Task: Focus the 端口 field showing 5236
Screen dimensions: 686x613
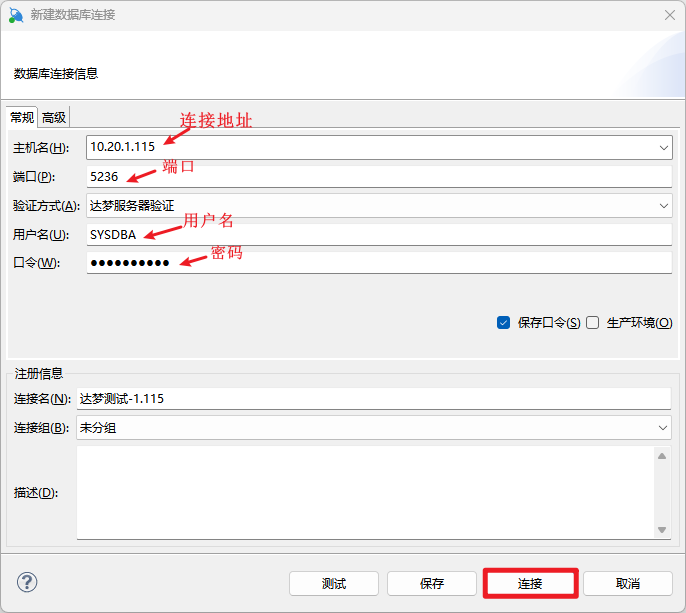Action: pyautogui.click(x=379, y=177)
